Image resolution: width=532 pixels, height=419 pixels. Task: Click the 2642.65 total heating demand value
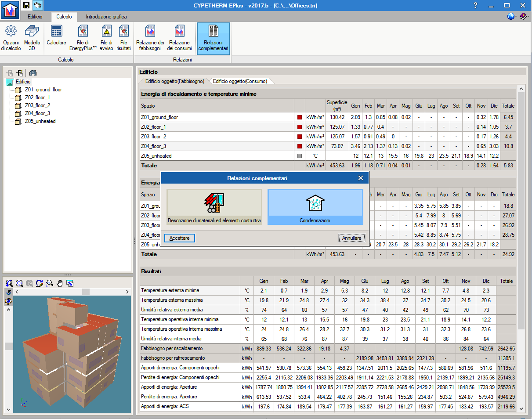507,348
